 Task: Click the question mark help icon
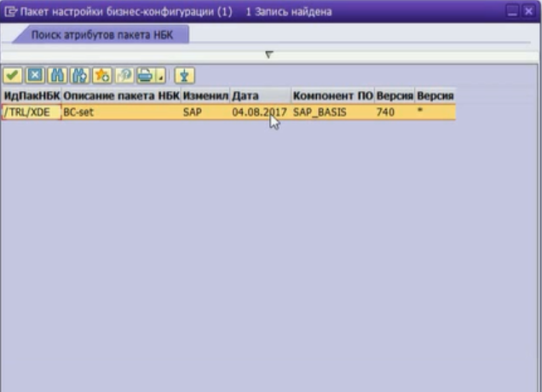pos(124,75)
